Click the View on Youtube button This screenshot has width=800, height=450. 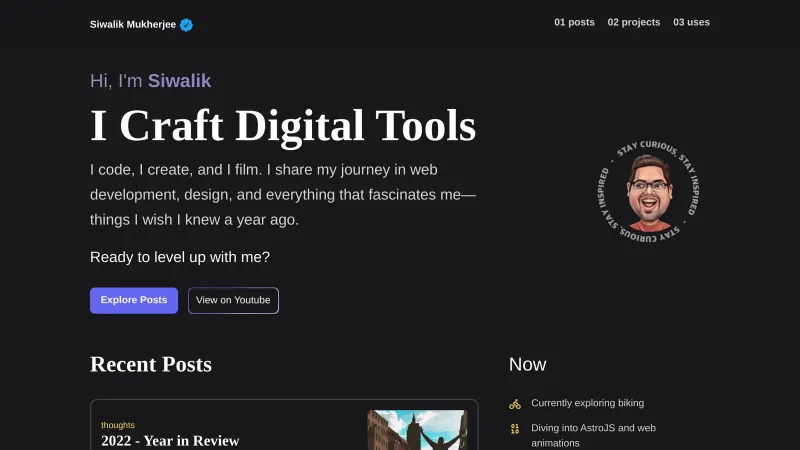pyautogui.click(x=233, y=300)
